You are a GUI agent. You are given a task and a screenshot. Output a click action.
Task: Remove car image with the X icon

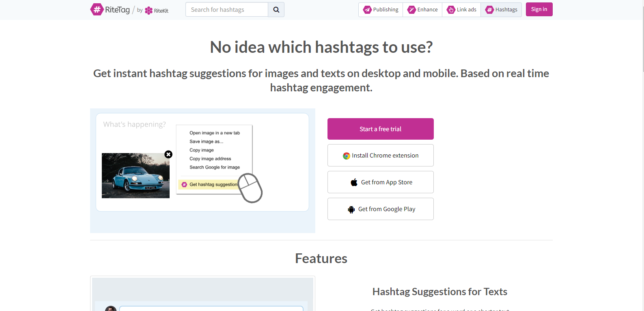[168, 154]
